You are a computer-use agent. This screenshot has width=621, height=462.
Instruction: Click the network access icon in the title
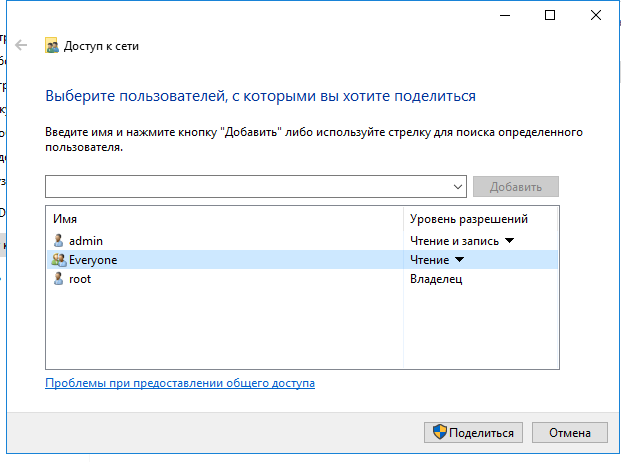point(52,46)
